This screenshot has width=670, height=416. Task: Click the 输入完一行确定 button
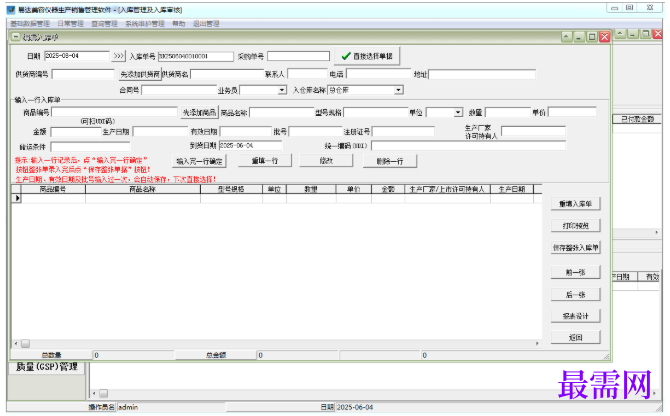coord(200,161)
